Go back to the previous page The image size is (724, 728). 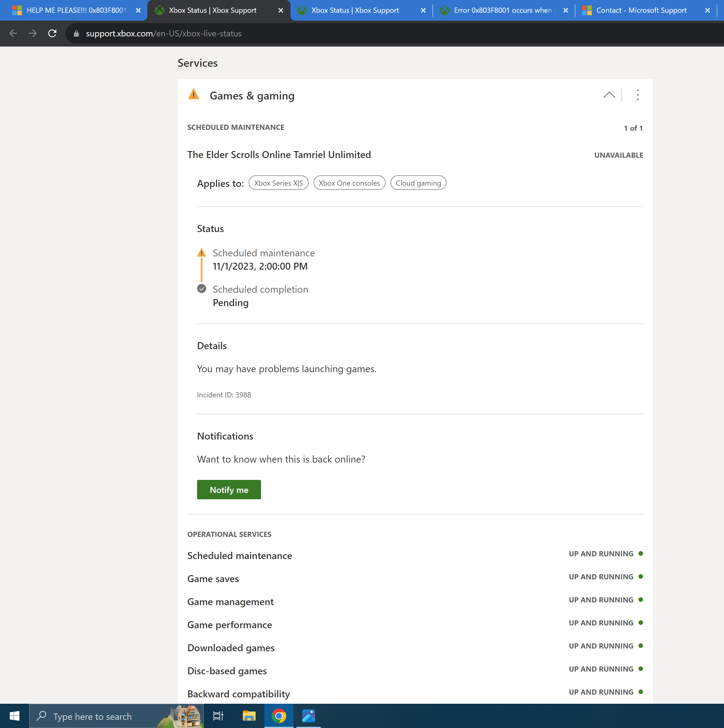(x=13, y=34)
